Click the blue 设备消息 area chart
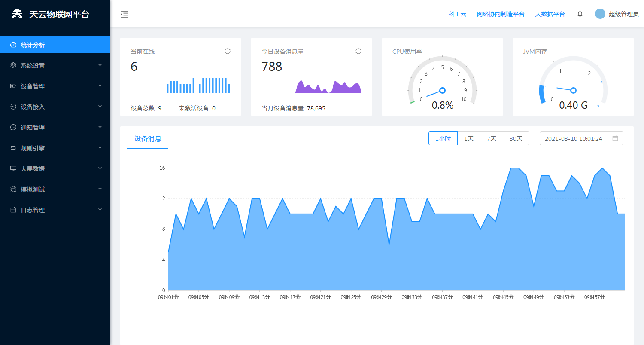644x345 pixels. coord(396,229)
